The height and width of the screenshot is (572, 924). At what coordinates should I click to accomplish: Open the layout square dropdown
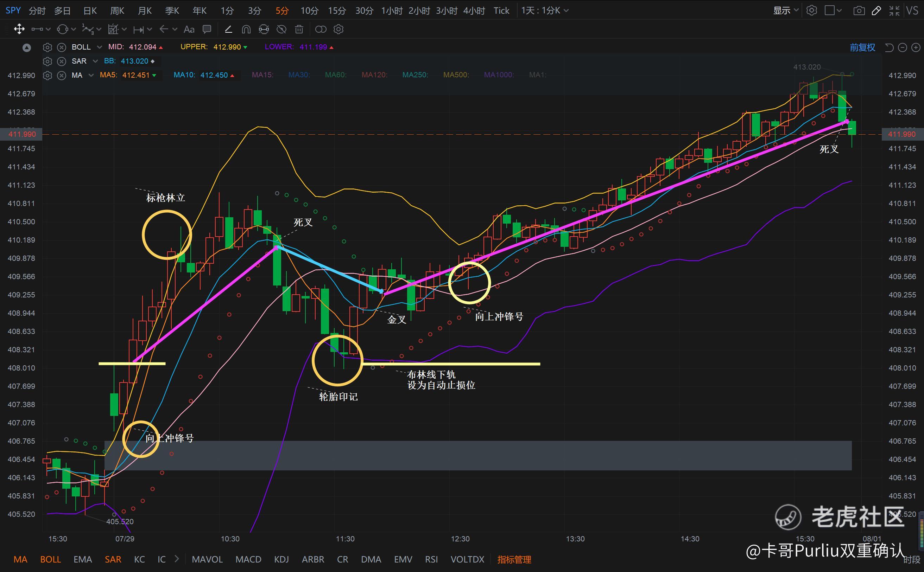click(x=833, y=10)
